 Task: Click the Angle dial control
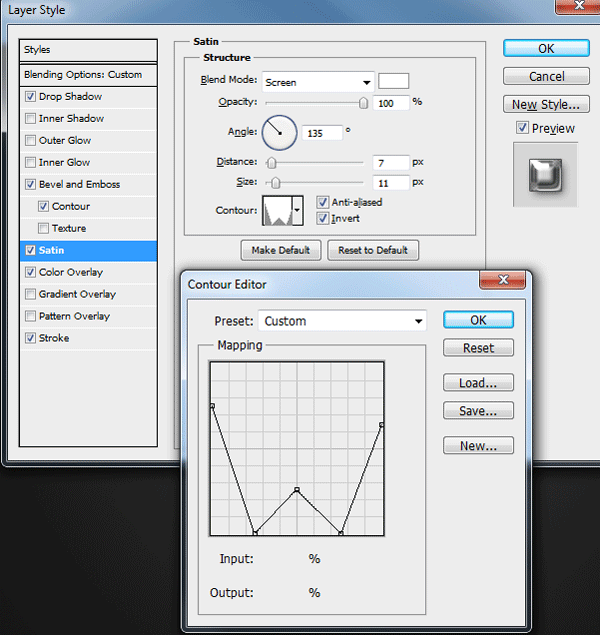(279, 133)
